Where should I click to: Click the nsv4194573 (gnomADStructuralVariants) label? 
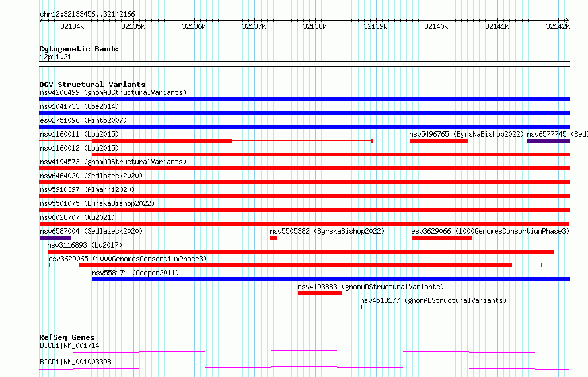point(113,162)
